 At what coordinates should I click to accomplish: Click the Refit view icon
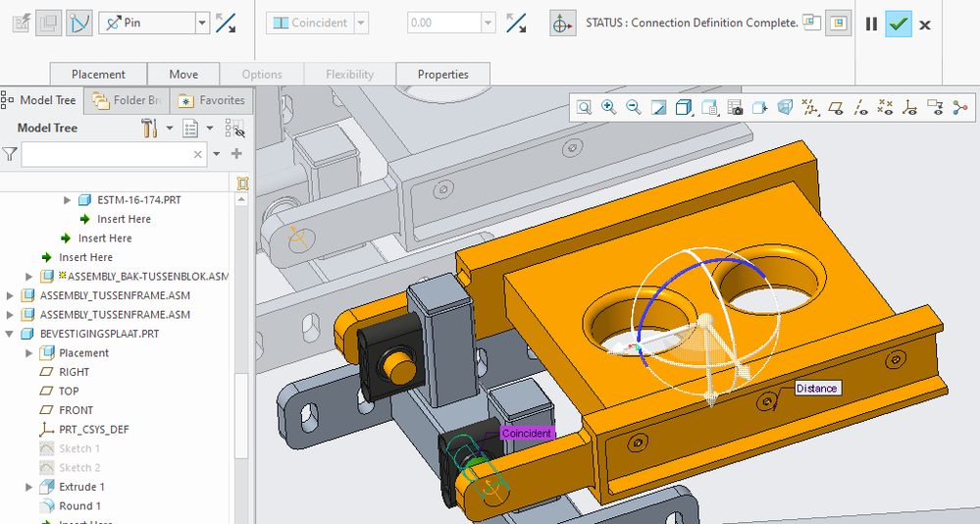[584, 108]
